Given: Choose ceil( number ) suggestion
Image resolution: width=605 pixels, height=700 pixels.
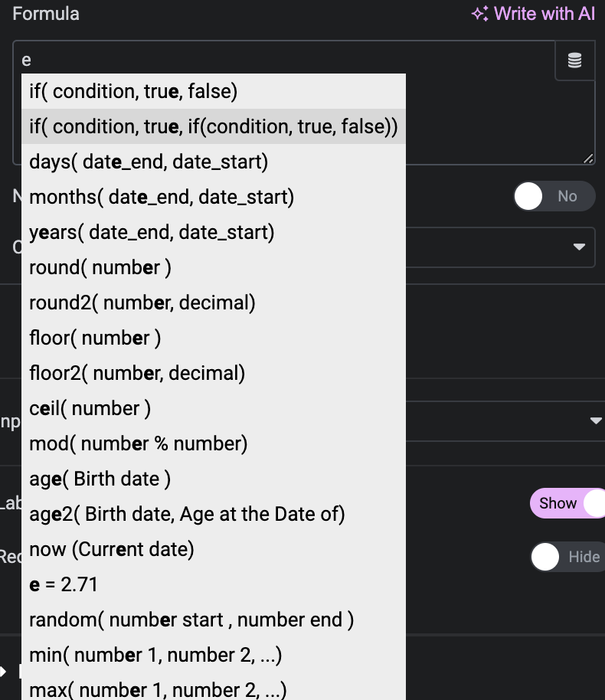Looking at the screenshot, I should [214, 408].
